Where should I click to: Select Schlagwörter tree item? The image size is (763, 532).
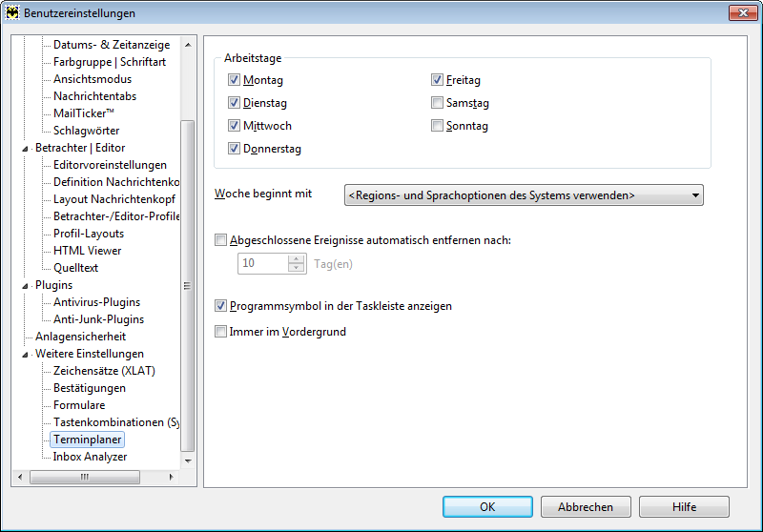tap(86, 131)
